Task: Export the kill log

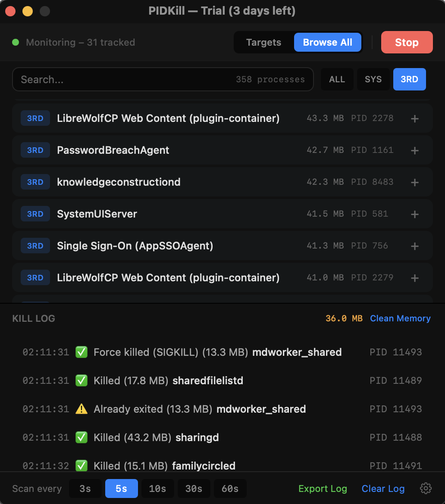Action: (323, 488)
